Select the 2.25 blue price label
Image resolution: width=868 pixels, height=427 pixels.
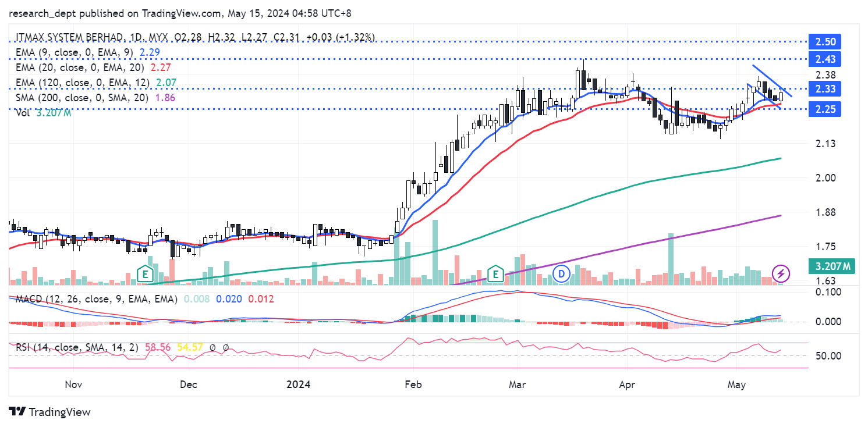click(826, 109)
